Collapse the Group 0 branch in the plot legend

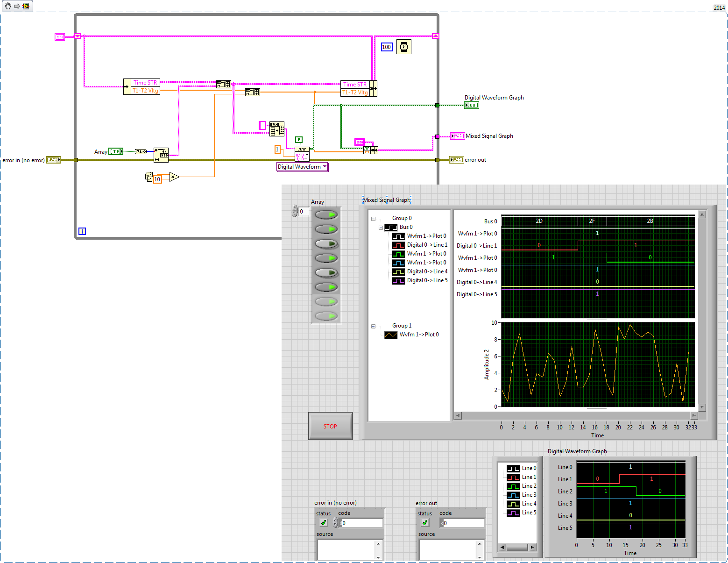point(373,218)
